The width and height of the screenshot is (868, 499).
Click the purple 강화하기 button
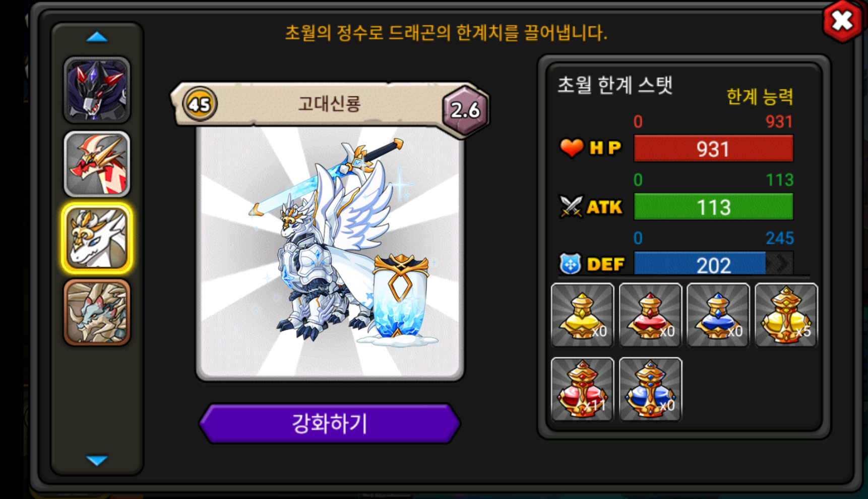[x=330, y=423]
